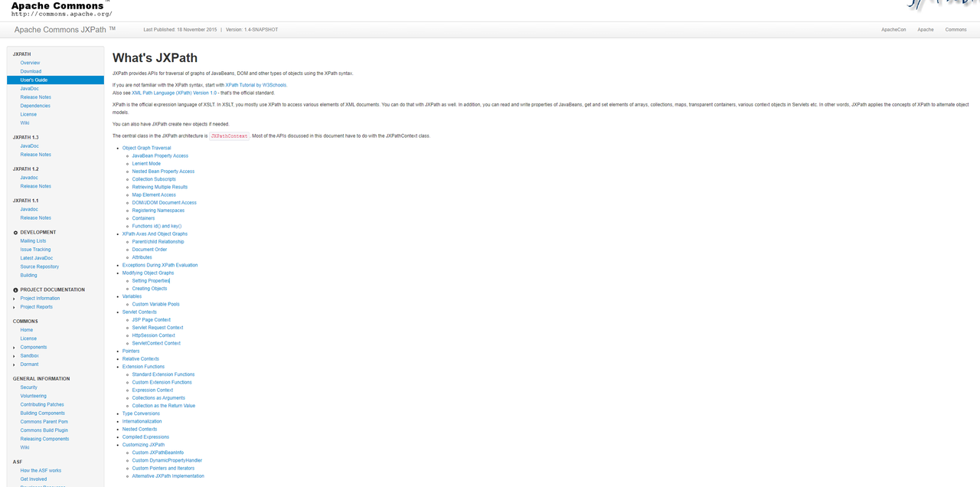Open Get Involved under ASF
980x487 pixels.
coord(33,479)
